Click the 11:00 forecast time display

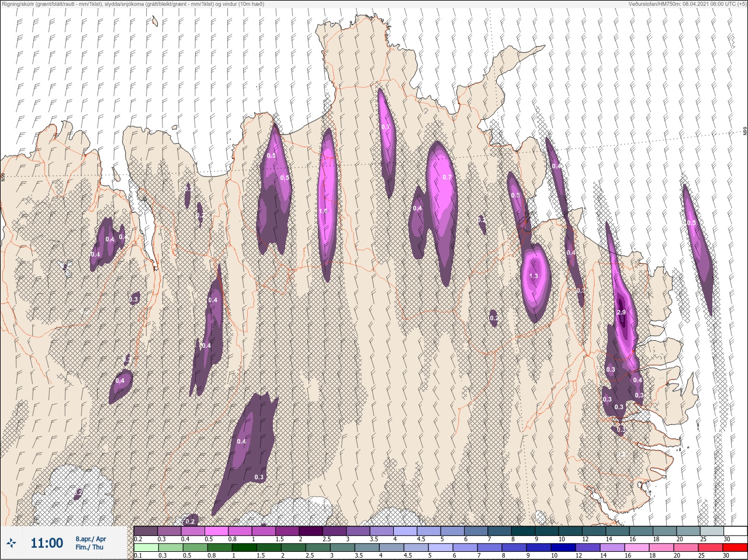click(x=47, y=543)
